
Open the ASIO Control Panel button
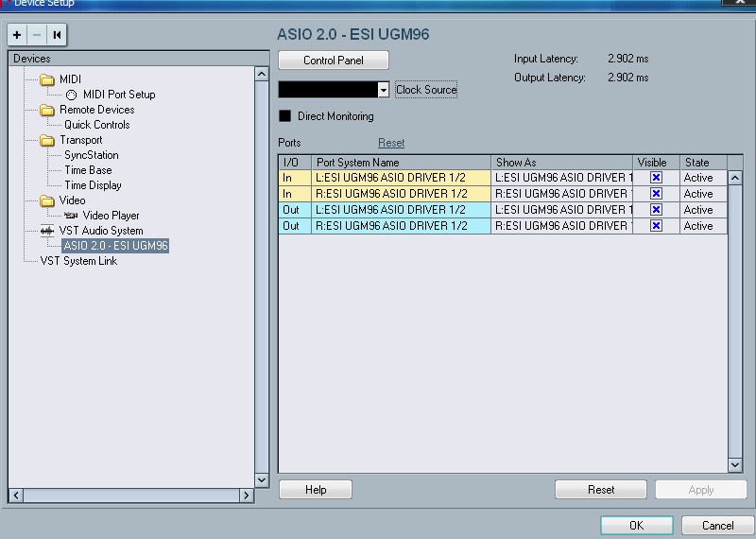(334, 61)
